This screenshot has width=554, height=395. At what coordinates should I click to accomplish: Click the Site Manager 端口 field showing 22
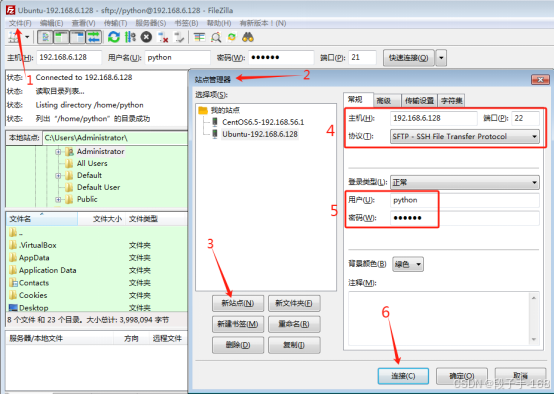[x=525, y=118]
